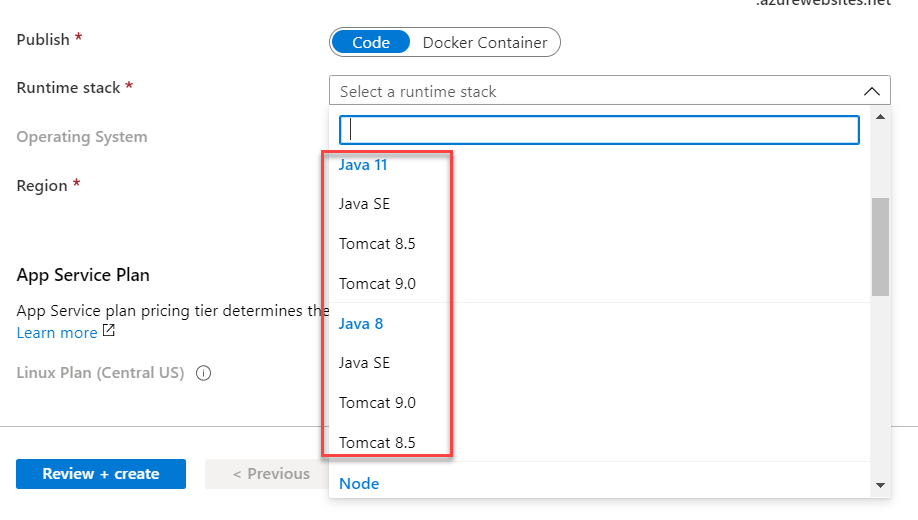Select Tomcat 9.0 under Java 8

point(599,403)
